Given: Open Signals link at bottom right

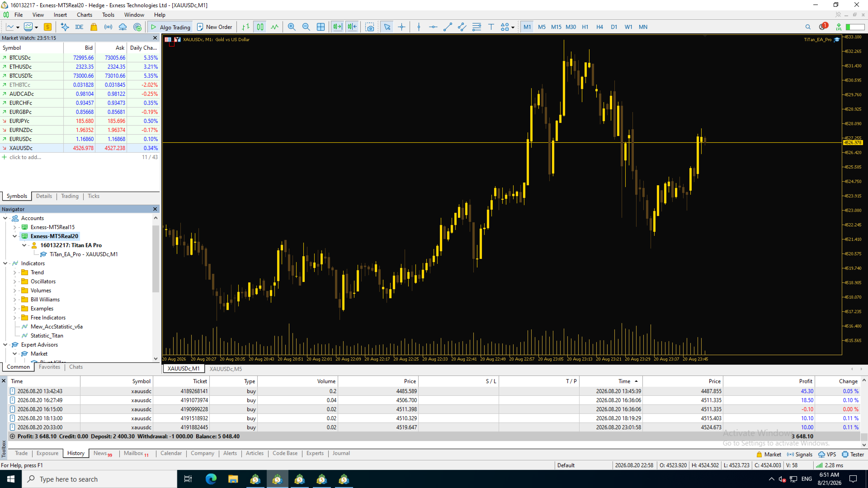Looking at the screenshot, I should [799, 455].
